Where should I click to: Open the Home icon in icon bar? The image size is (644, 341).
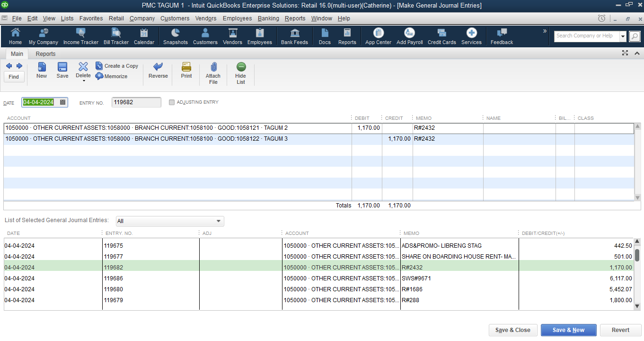click(15, 36)
